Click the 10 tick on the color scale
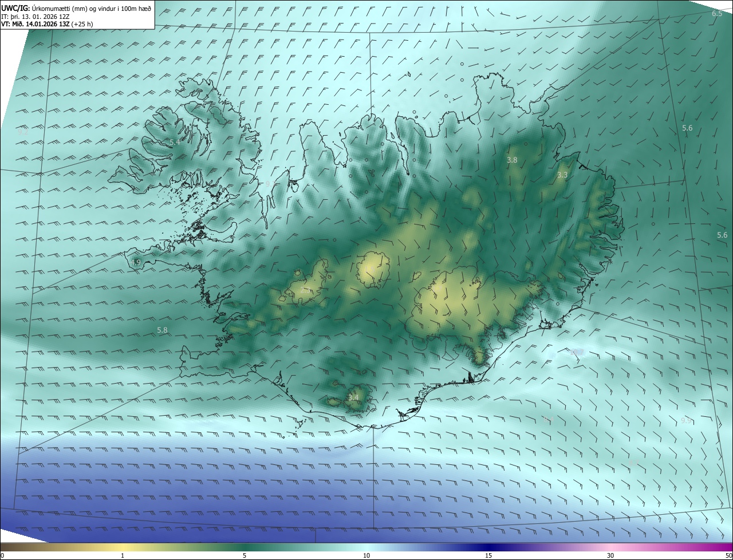This screenshot has height=560, width=733. pyautogui.click(x=366, y=555)
